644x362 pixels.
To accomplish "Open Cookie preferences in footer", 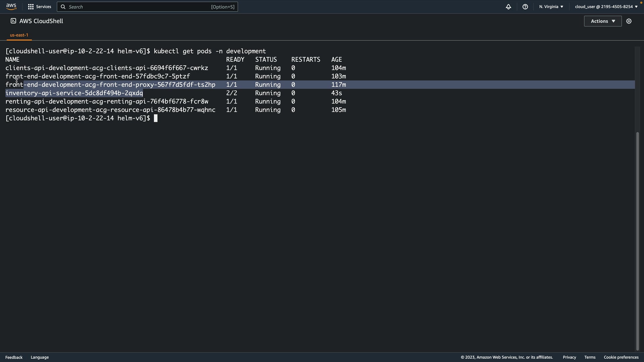I will pos(621,357).
